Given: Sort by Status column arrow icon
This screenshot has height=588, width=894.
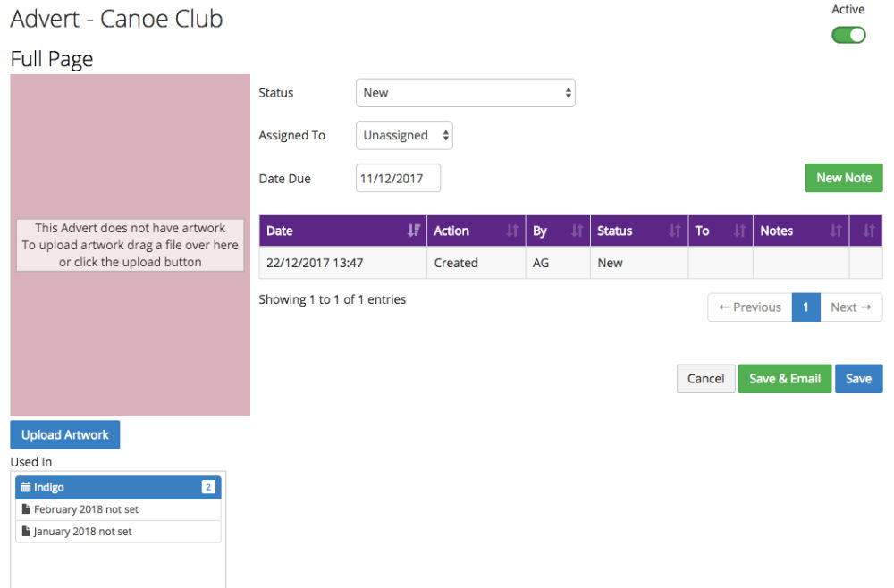Looking at the screenshot, I should (x=674, y=231).
